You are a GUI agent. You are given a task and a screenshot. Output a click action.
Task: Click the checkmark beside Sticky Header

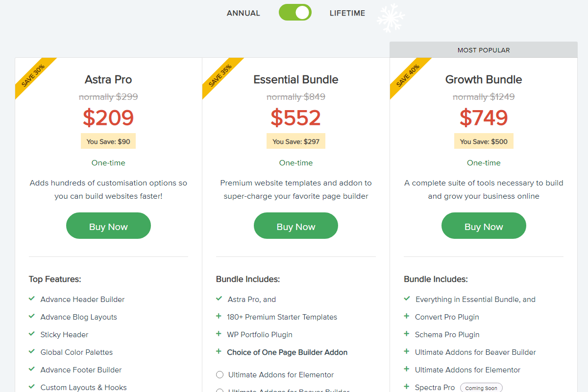[x=32, y=334]
